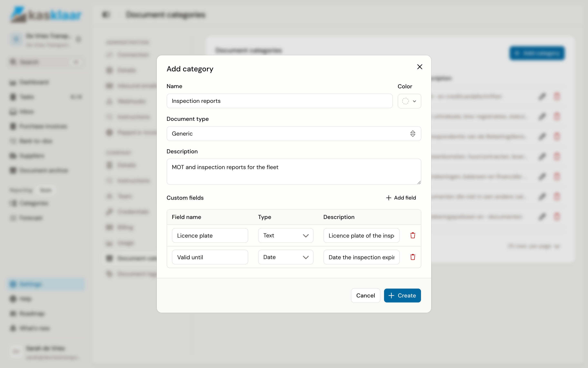Open Type dropdown for Valid until row
The height and width of the screenshot is (368, 588).
[x=285, y=257]
